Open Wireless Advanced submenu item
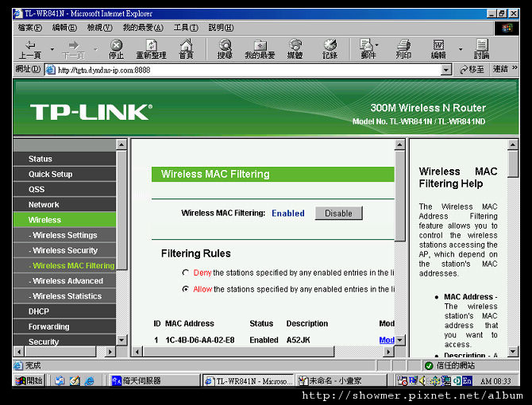The image size is (532, 405). 65,281
